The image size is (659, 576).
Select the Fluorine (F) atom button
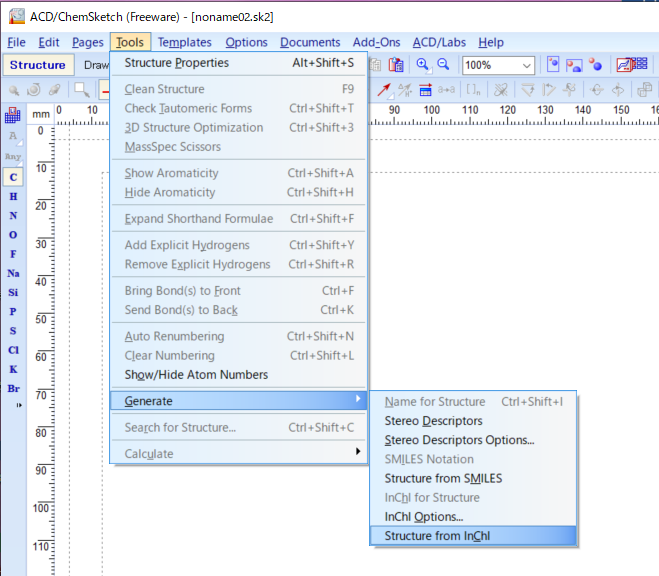[13, 254]
